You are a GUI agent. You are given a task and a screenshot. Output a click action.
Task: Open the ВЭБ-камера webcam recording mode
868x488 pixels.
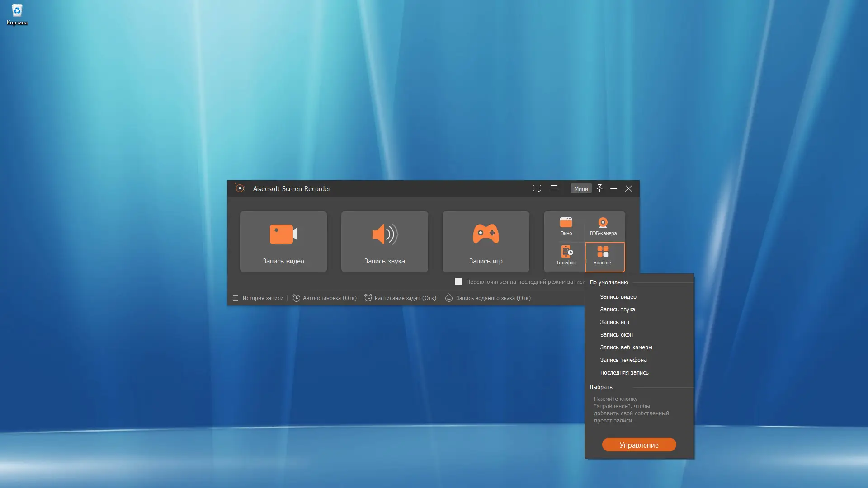[603, 226]
